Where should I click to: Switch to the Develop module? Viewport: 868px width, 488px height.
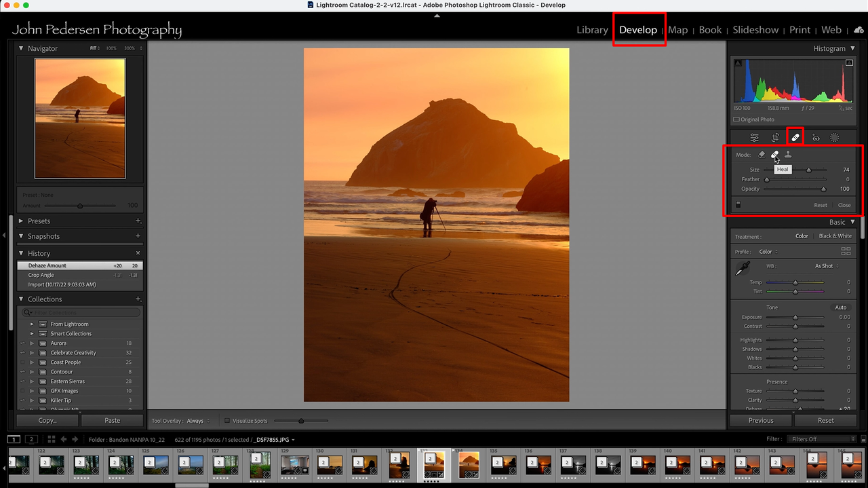[x=638, y=30]
